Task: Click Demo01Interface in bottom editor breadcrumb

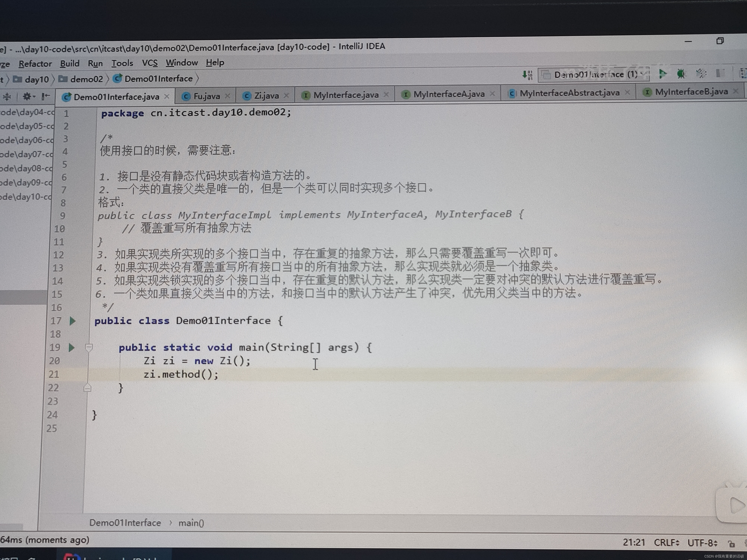Action: tap(125, 523)
